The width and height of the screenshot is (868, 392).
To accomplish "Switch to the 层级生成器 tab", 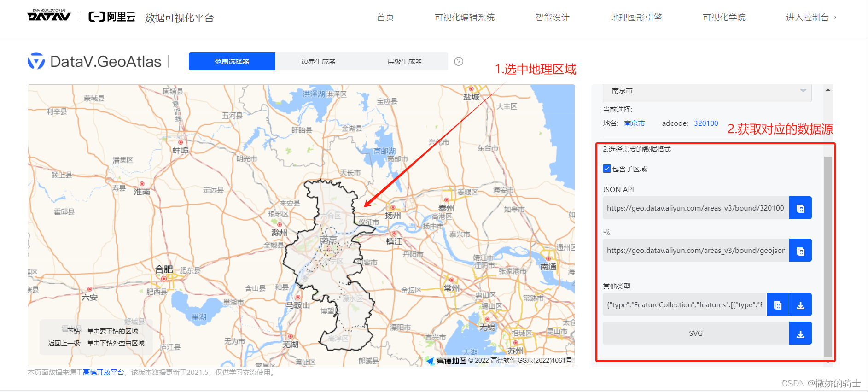I will [405, 61].
